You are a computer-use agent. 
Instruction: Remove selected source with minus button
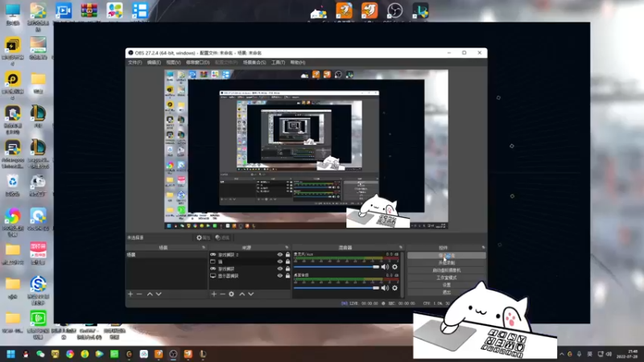click(223, 294)
